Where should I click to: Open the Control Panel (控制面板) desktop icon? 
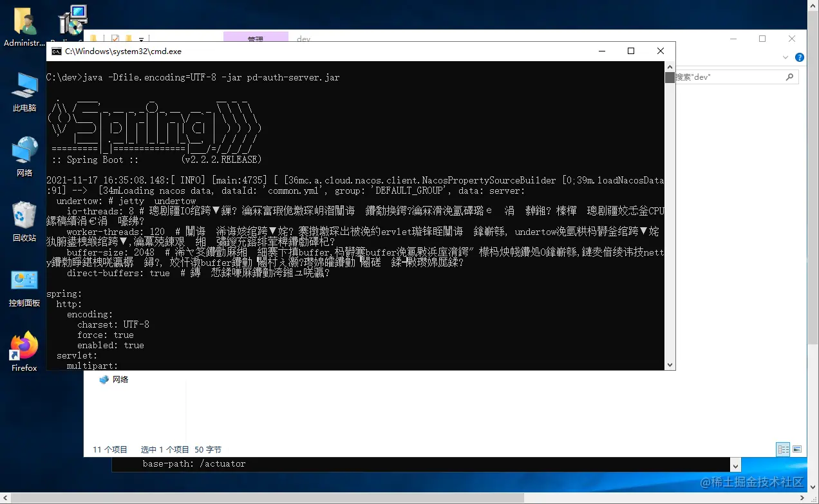point(24,288)
